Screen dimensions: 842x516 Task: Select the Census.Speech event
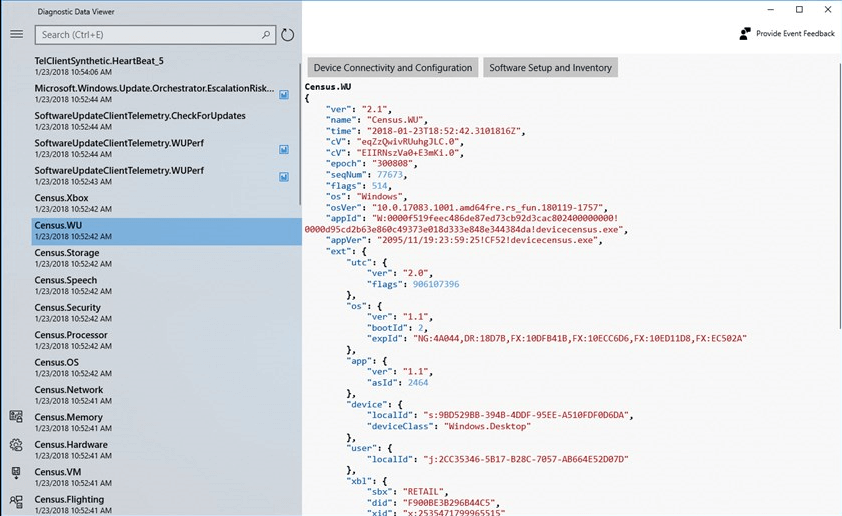click(166, 286)
